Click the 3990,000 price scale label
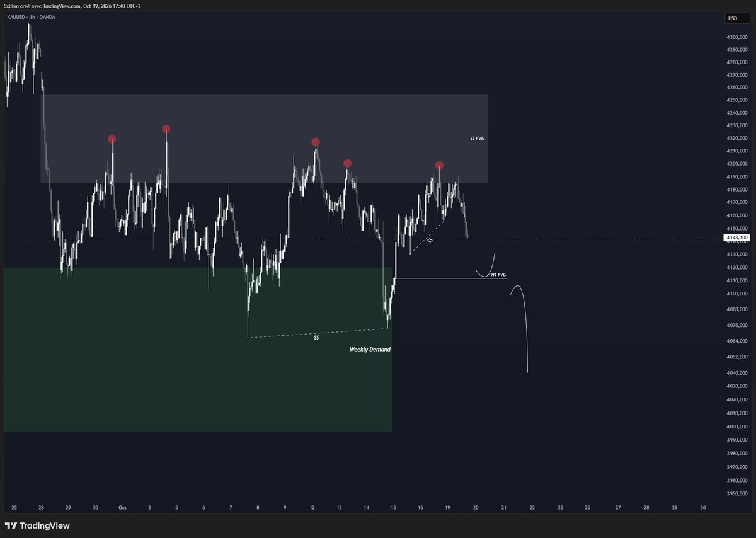756x538 pixels. (x=737, y=440)
